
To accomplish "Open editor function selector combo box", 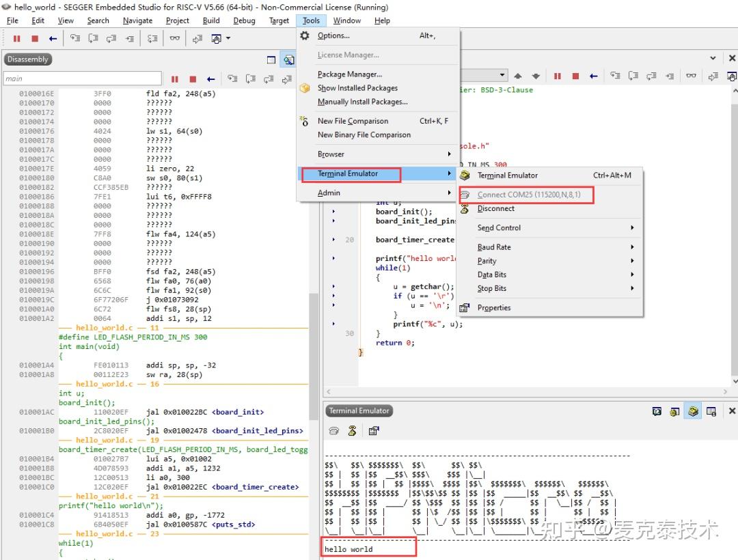I will 483,75.
